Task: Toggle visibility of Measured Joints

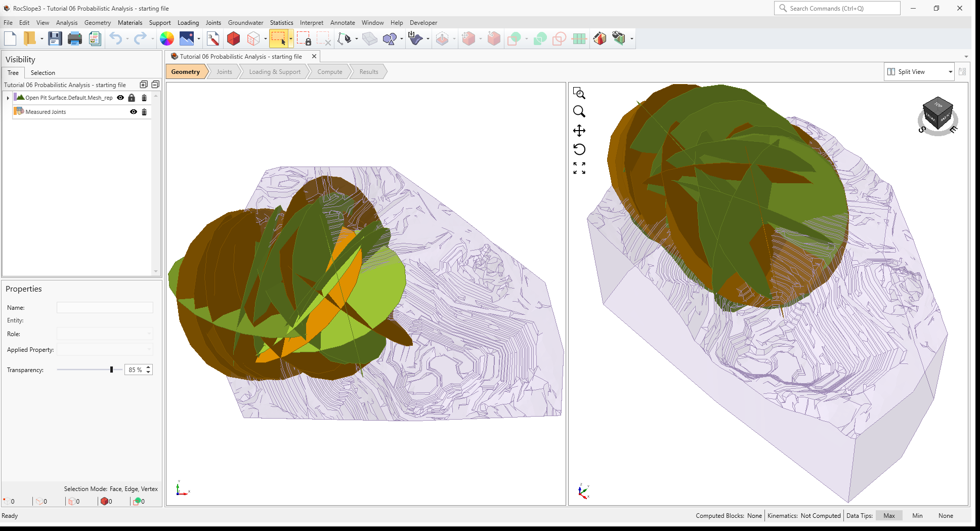Action: (134, 112)
